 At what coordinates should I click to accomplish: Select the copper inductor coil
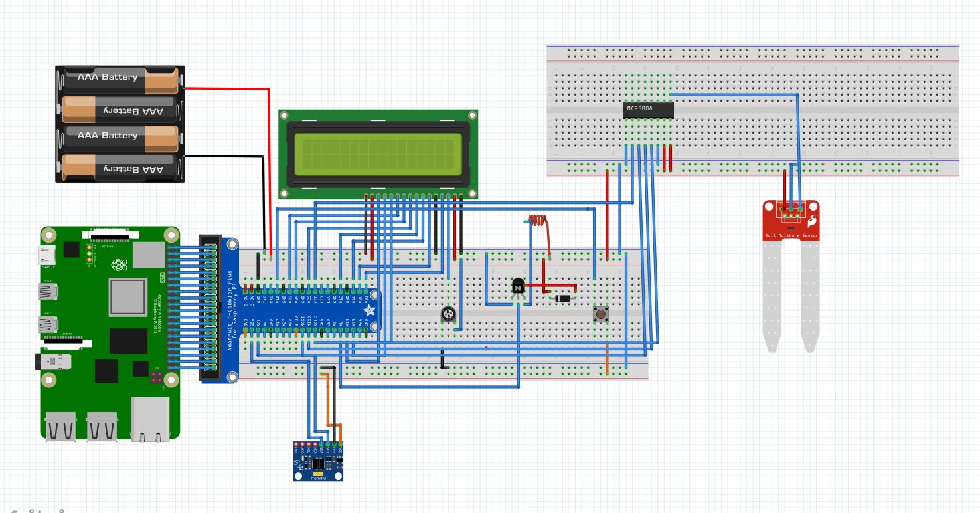536,220
